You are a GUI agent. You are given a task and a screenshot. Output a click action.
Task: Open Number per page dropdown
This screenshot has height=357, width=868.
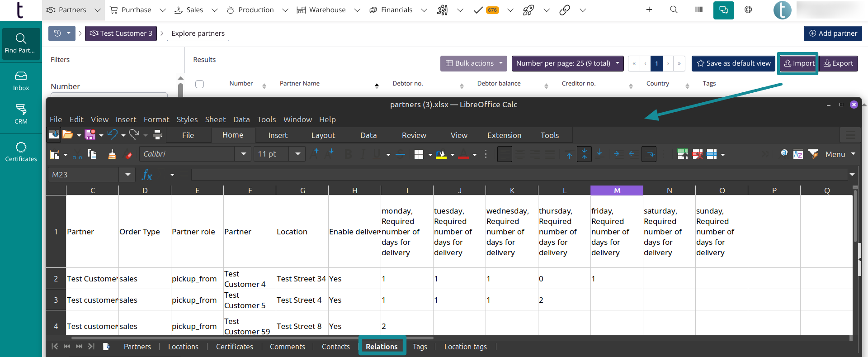pyautogui.click(x=567, y=63)
